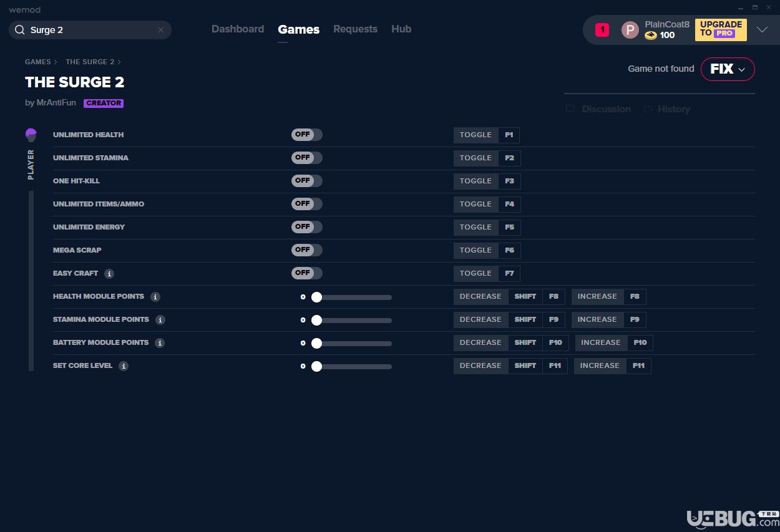Expand the account dropdown chevron
The height and width of the screenshot is (532, 780).
click(762, 30)
